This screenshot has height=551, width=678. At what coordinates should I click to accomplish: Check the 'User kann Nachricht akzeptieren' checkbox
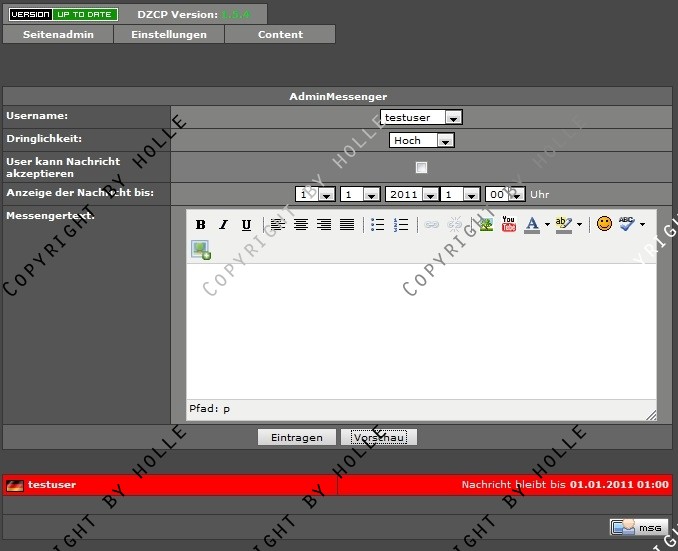(x=421, y=167)
